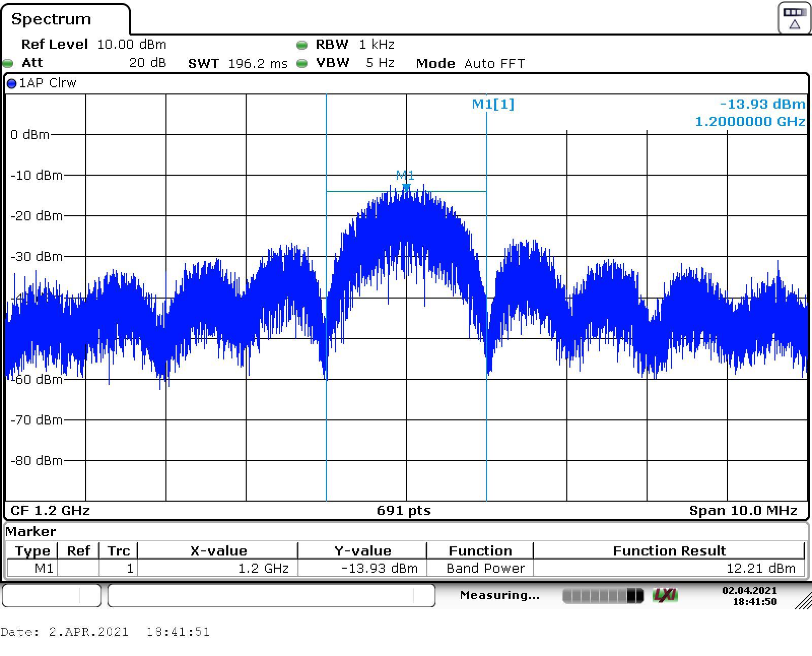Viewport: 812px width, 656px height.
Task: Select the Ref Level 10.00 dBm value
Action: 131,45
